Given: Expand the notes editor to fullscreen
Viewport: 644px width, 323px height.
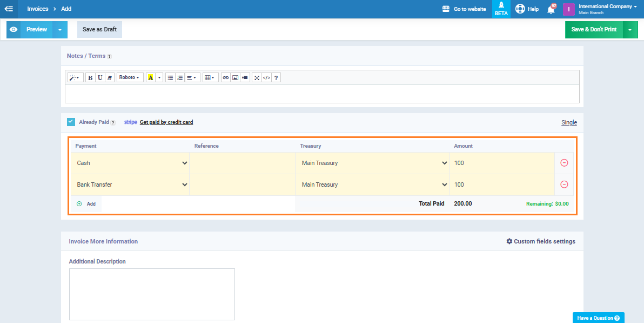Looking at the screenshot, I should tap(257, 78).
